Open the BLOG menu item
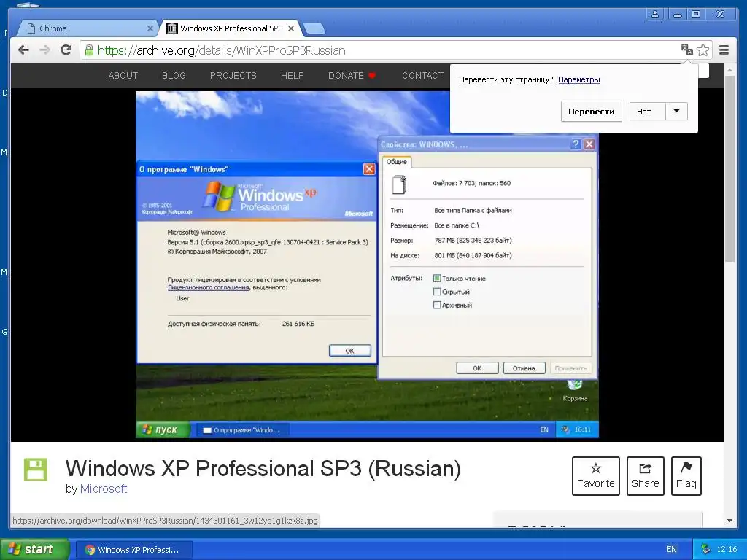 pyautogui.click(x=174, y=76)
